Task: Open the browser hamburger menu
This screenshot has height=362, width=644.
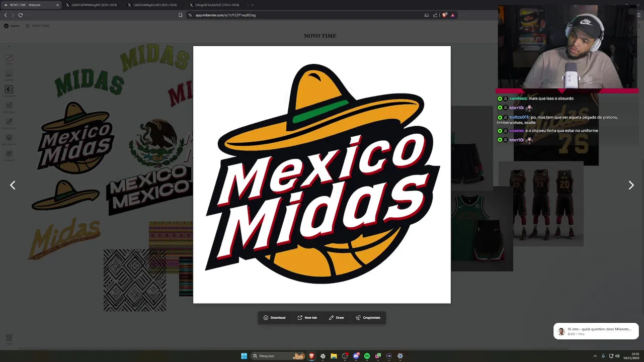Action: click(639, 15)
